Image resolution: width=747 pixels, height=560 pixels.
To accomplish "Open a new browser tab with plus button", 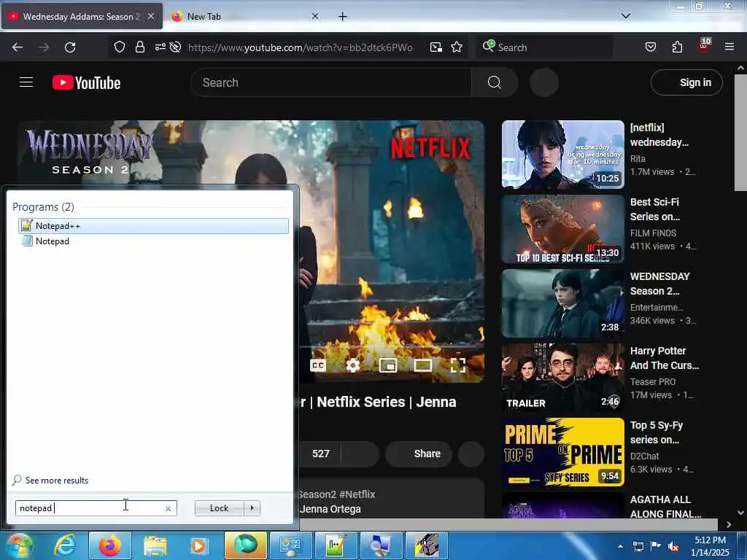I will 343,16.
